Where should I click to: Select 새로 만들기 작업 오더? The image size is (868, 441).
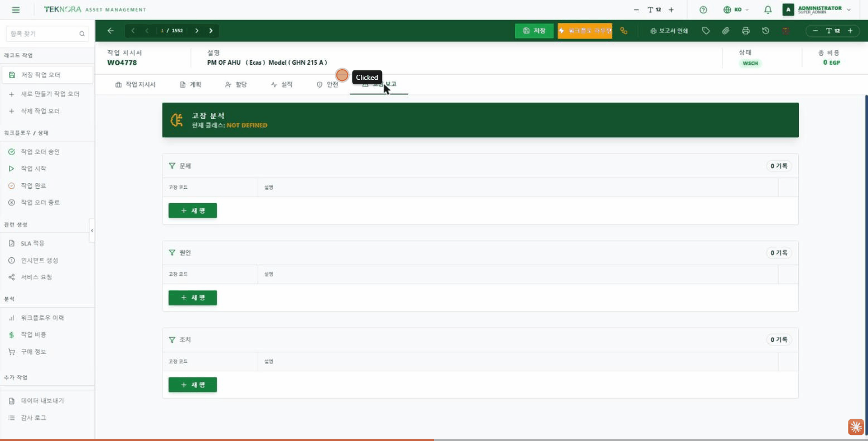click(x=47, y=94)
